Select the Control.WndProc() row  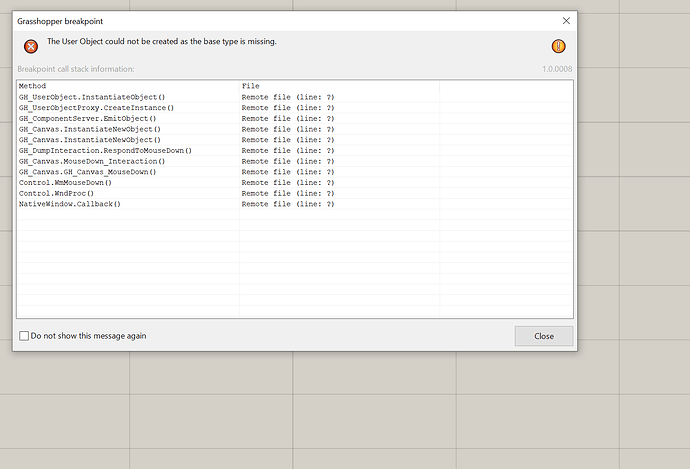click(56, 193)
